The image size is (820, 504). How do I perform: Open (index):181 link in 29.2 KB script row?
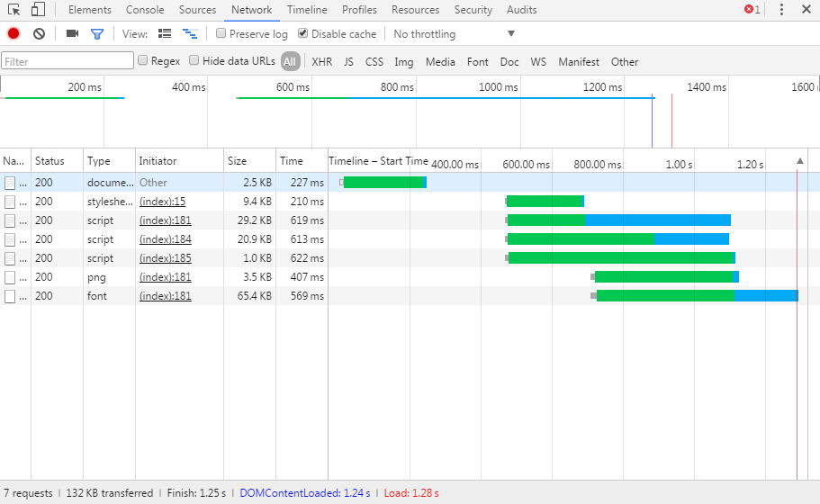click(166, 220)
